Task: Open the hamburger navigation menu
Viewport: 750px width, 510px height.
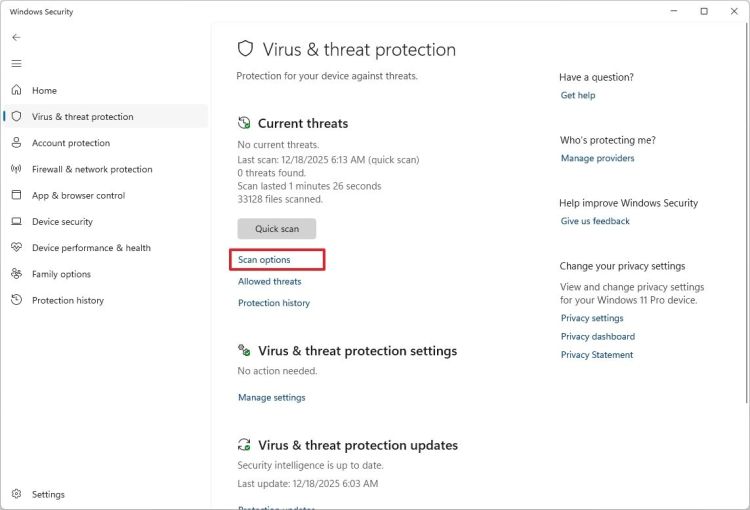Action: [16, 63]
